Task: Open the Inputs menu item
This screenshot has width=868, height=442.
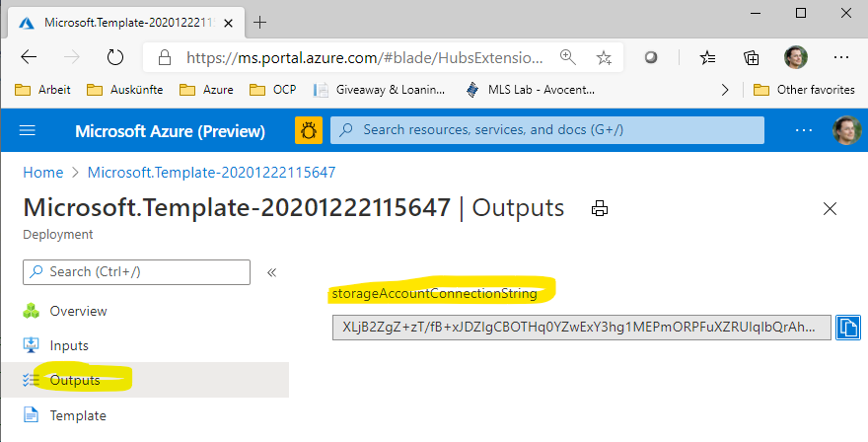Action: [69, 345]
